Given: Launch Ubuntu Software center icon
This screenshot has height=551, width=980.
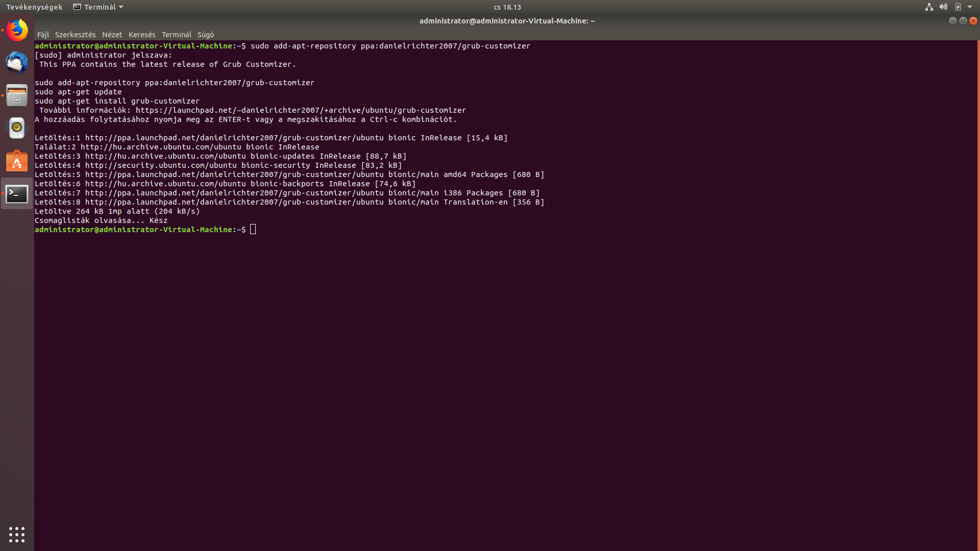Looking at the screenshot, I should click(x=17, y=161).
